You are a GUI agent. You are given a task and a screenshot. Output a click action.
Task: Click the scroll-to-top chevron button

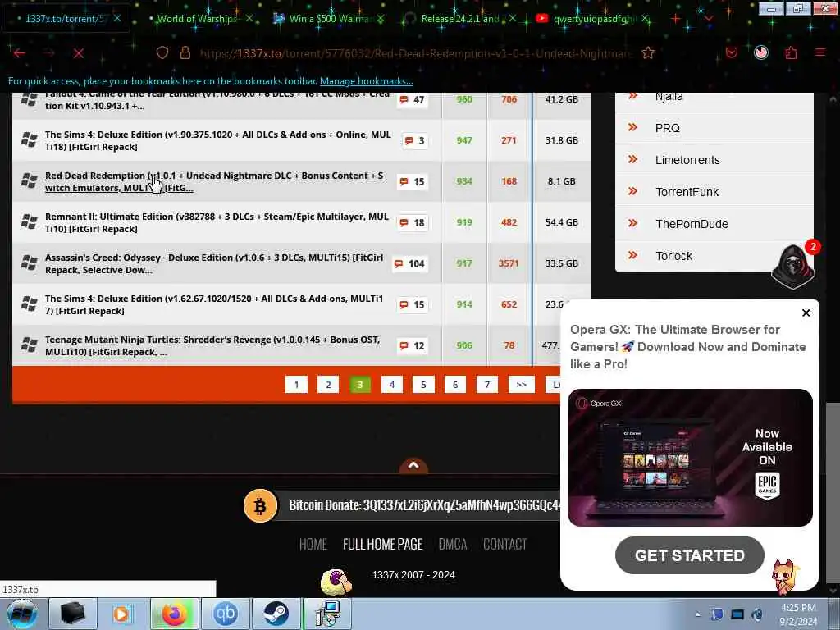tap(413, 466)
